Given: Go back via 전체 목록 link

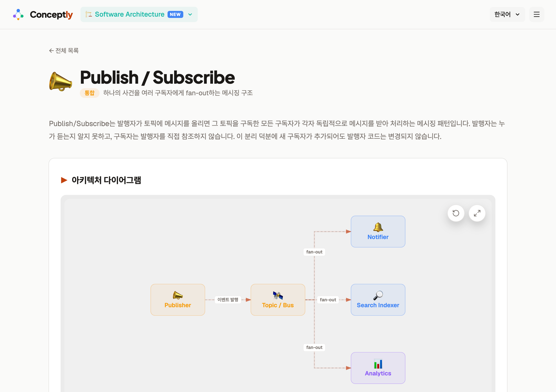Looking at the screenshot, I should 64,50.
